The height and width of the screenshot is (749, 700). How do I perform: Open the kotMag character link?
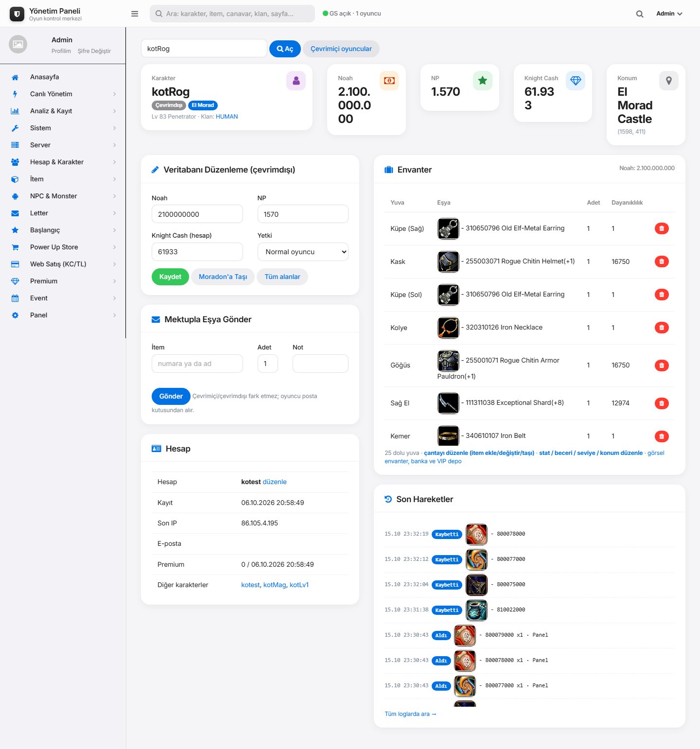(x=275, y=585)
